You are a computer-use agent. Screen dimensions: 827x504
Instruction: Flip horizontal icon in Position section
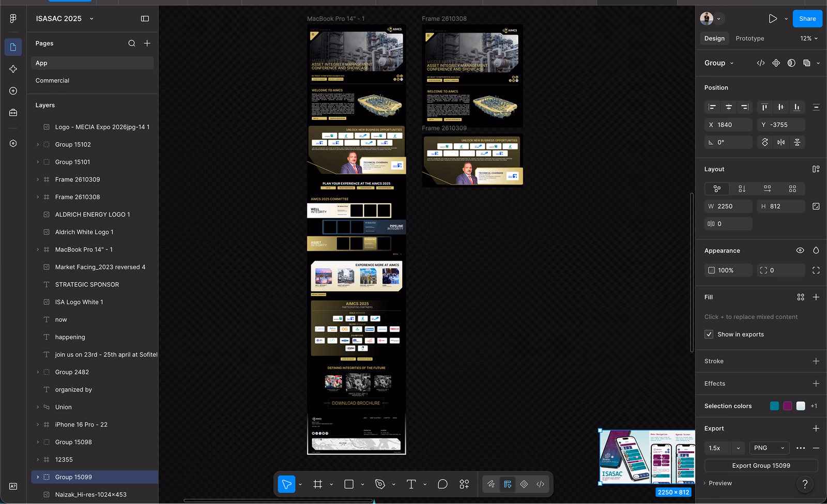[x=781, y=142]
